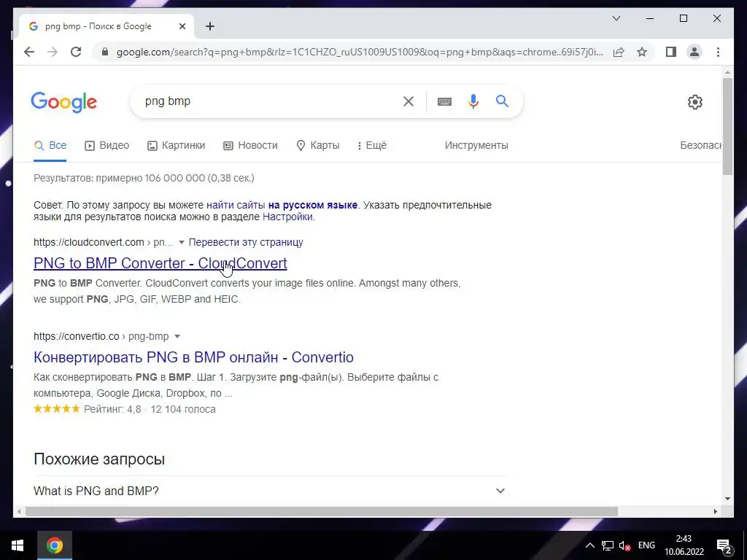Close the 'png bmp' tab

(182, 26)
